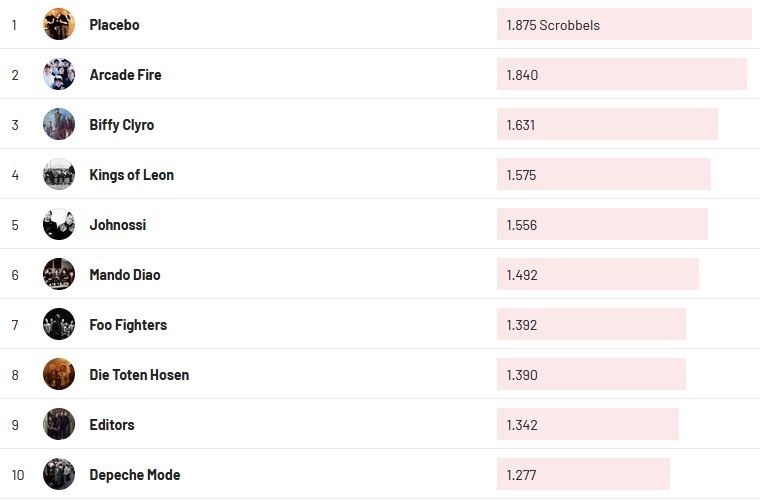Go to the Arcade Fire artist page
This screenshot has width=760, height=500.
125,75
